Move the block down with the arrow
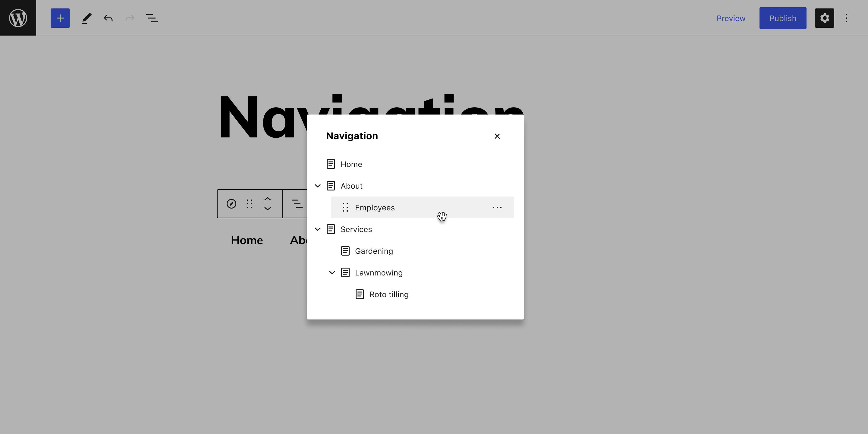868x434 pixels. click(268, 209)
